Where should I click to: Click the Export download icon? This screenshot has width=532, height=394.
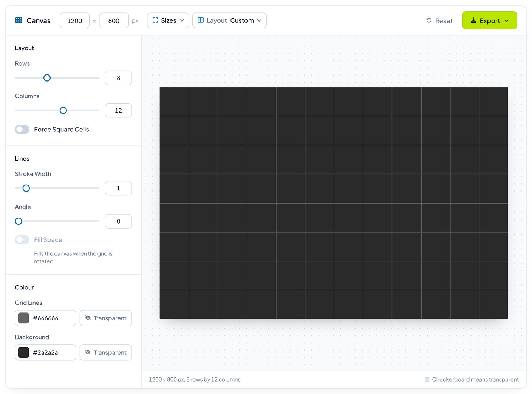coord(473,20)
